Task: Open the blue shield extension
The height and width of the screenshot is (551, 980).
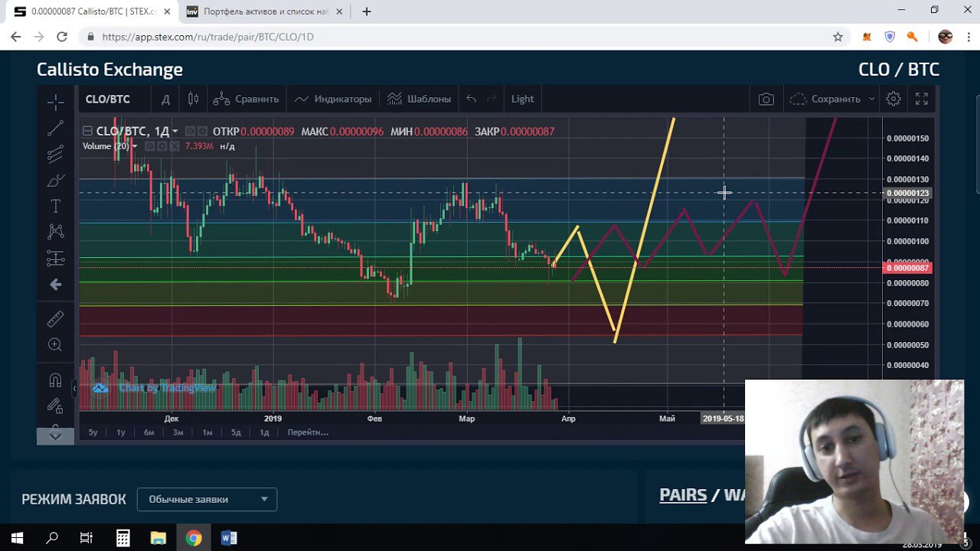Action: 890,37
